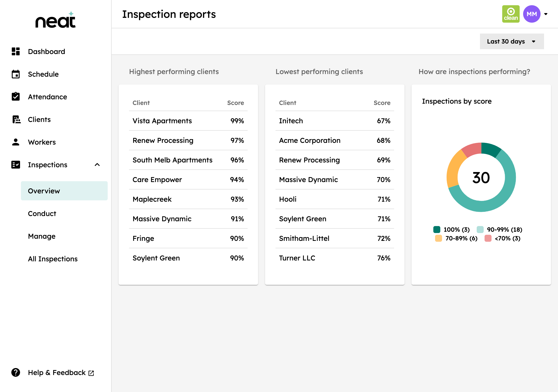Image resolution: width=558 pixels, height=392 pixels.
Task: Toggle the <70% legend entry
Action: click(502, 238)
